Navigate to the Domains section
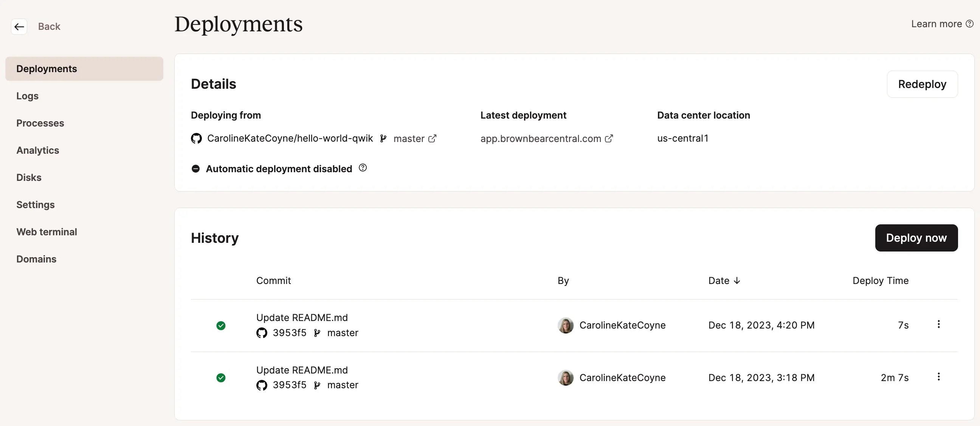Viewport: 980px width, 426px height. [x=36, y=258]
